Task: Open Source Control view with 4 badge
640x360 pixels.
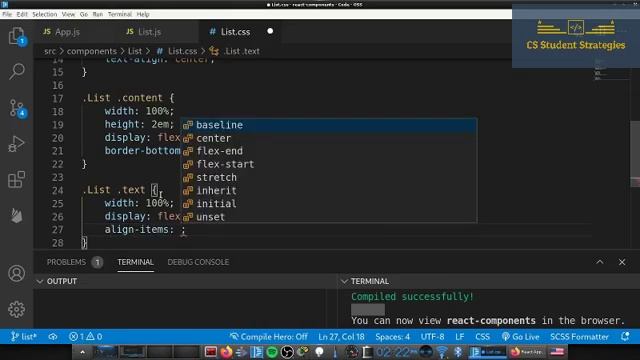Action: coord(17,109)
